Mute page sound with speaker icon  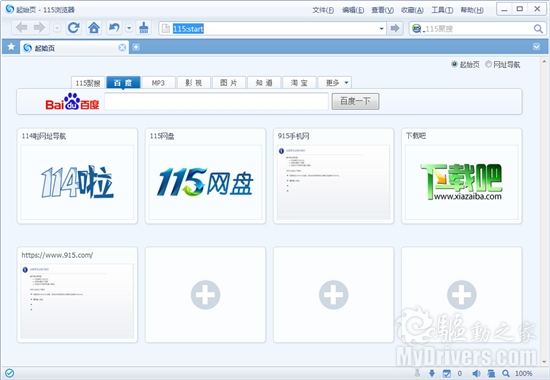pos(476,373)
